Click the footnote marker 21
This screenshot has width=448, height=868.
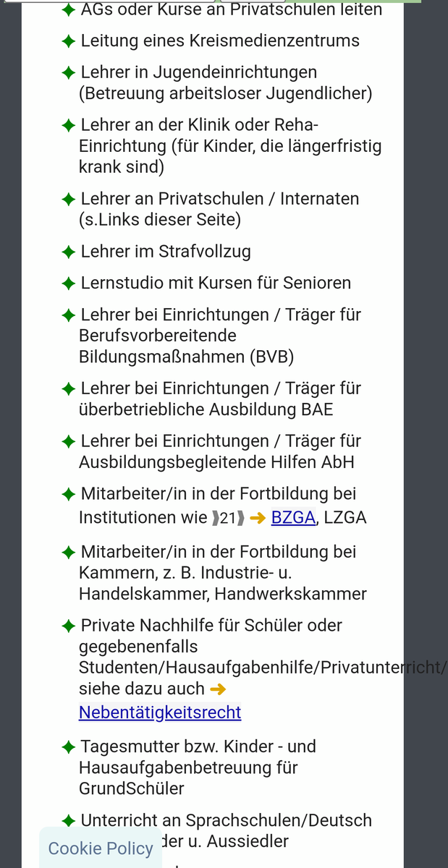coord(228,518)
